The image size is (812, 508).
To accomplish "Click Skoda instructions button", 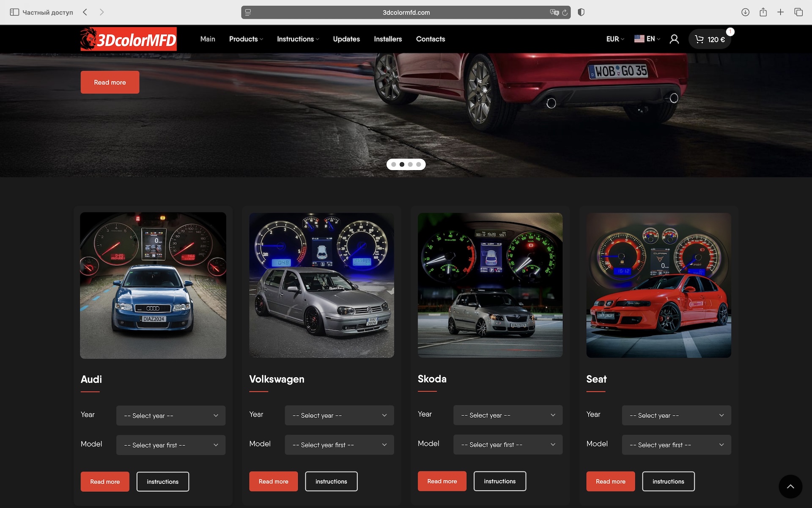I will coord(500,481).
